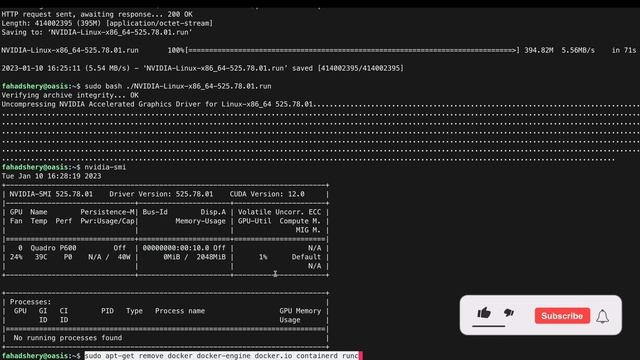Click 'Memory-Usage' column header
The height and width of the screenshot is (360, 640).
tap(200, 221)
